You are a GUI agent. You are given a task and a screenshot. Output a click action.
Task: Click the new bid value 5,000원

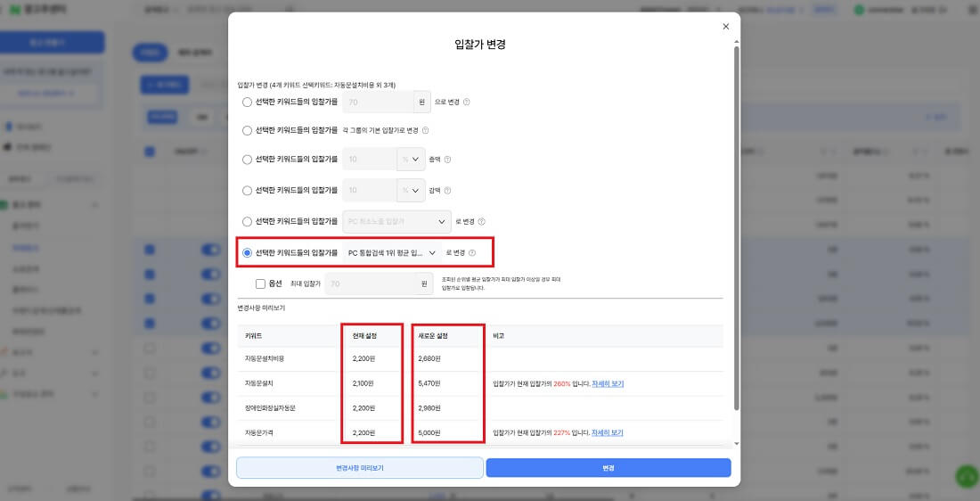pos(429,432)
